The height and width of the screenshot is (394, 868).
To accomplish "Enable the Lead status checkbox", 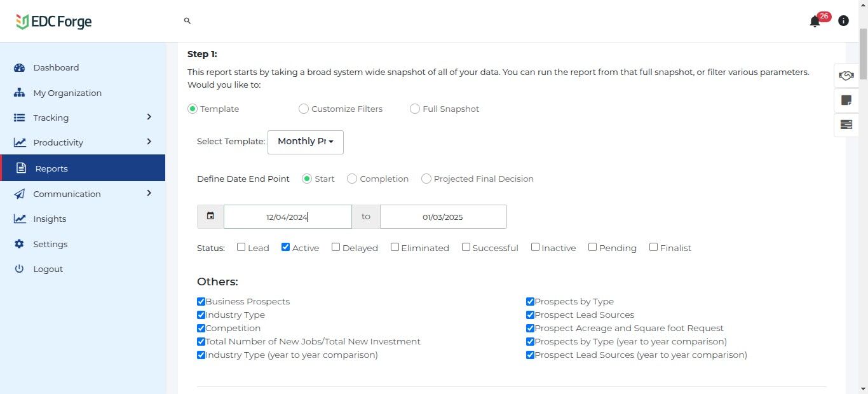I will (241, 247).
